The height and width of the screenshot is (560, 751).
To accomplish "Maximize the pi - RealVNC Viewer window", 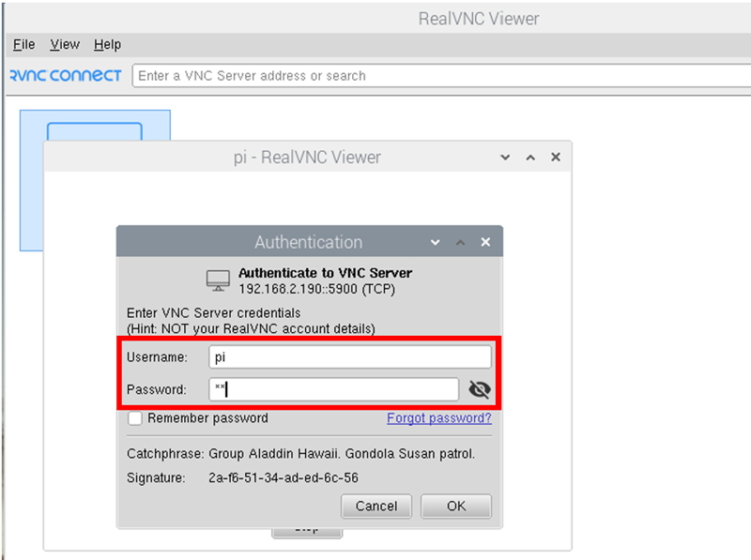I will [530, 157].
